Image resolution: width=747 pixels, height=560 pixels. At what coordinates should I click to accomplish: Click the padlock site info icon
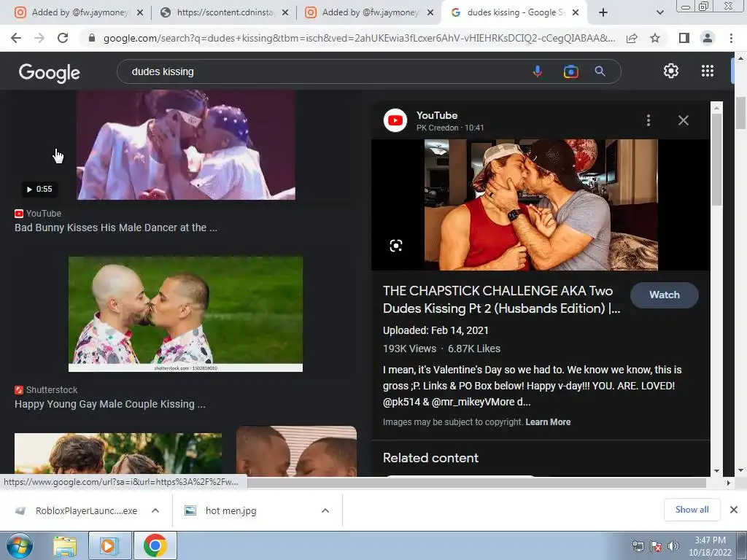point(92,38)
